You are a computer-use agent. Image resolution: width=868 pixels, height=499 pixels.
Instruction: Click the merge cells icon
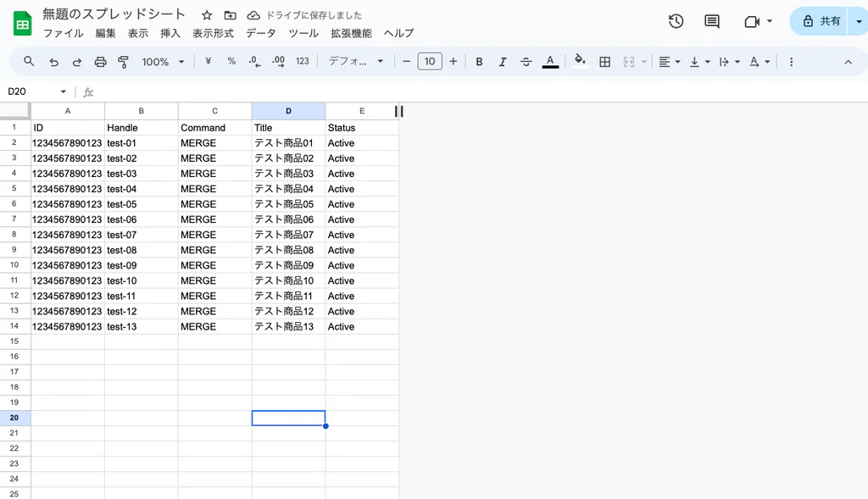click(629, 62)
